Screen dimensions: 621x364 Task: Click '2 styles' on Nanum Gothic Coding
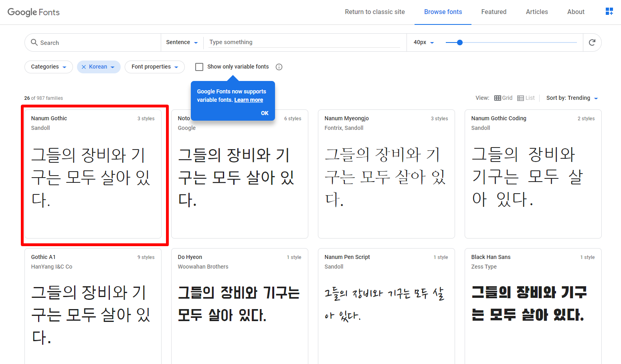pyautogui.click(x=586, y=119)
